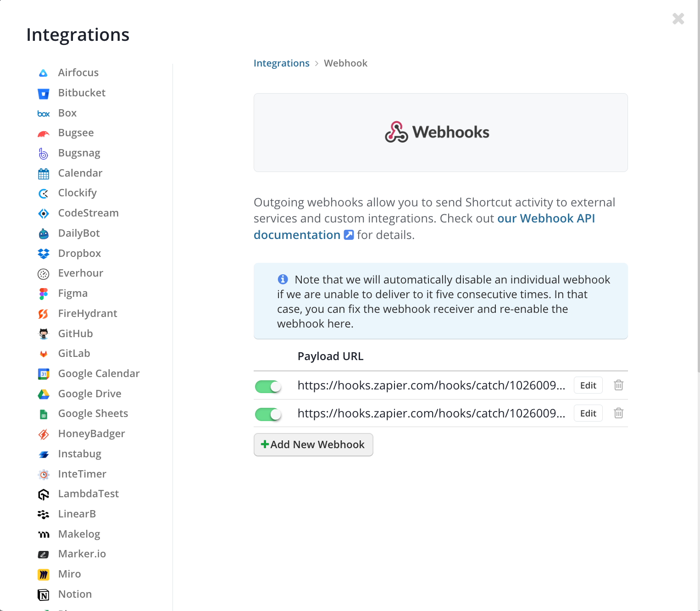Viewport: 700px width, 611px height.
Task: Click the Notion icon
Action: (43, 595)
